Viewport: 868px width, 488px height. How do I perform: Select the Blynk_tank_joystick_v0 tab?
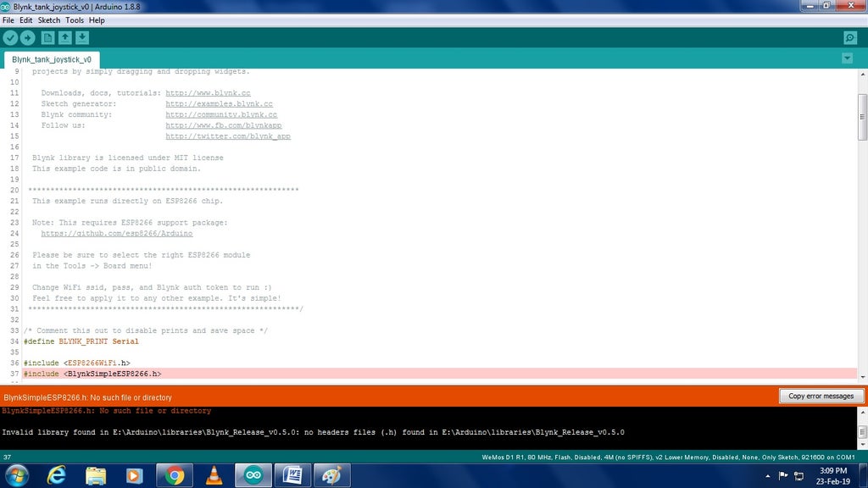[52, 59]
